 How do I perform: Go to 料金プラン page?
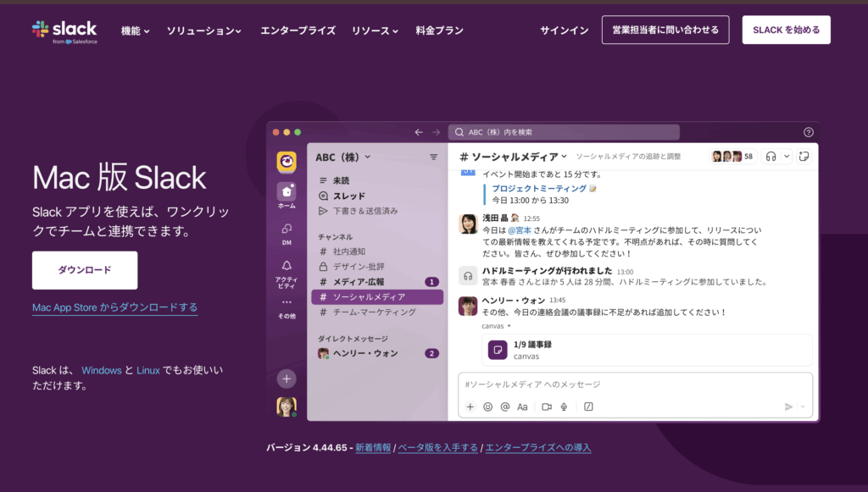pyautogui.click(x=440, y=30)
